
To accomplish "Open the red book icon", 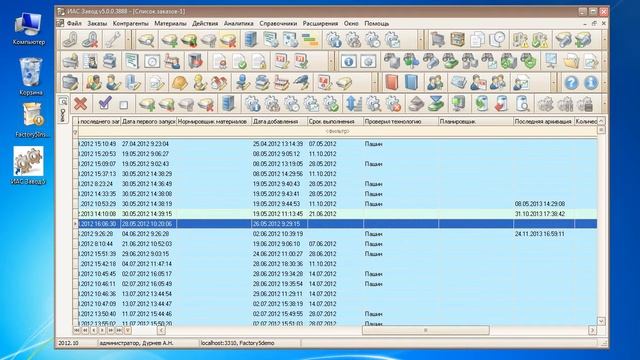I will 391,82.
